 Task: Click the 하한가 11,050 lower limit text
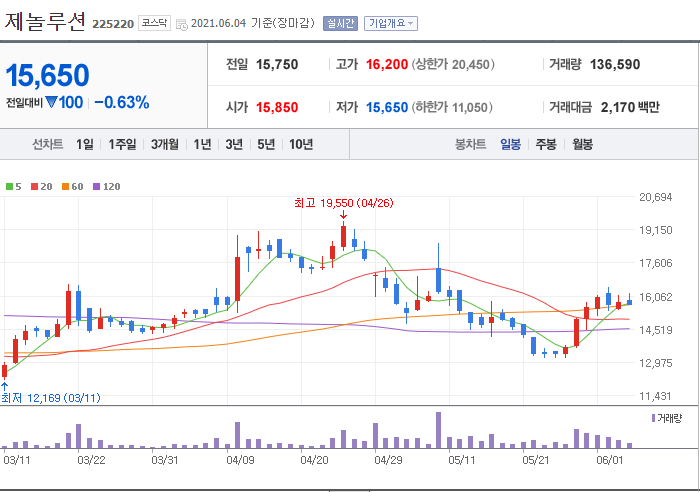click(x=452, y=108)
